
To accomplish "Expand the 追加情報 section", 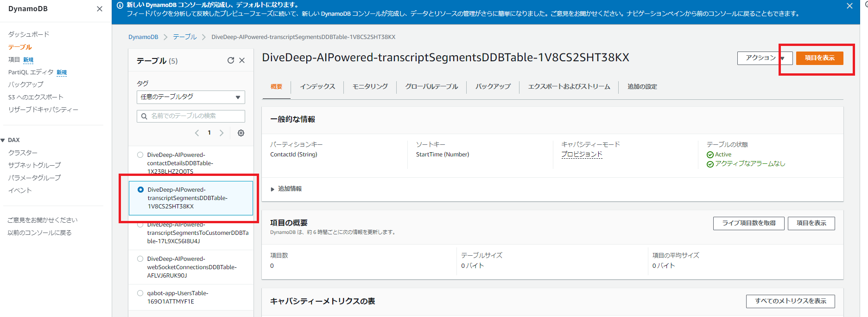I will pos(286,189).
